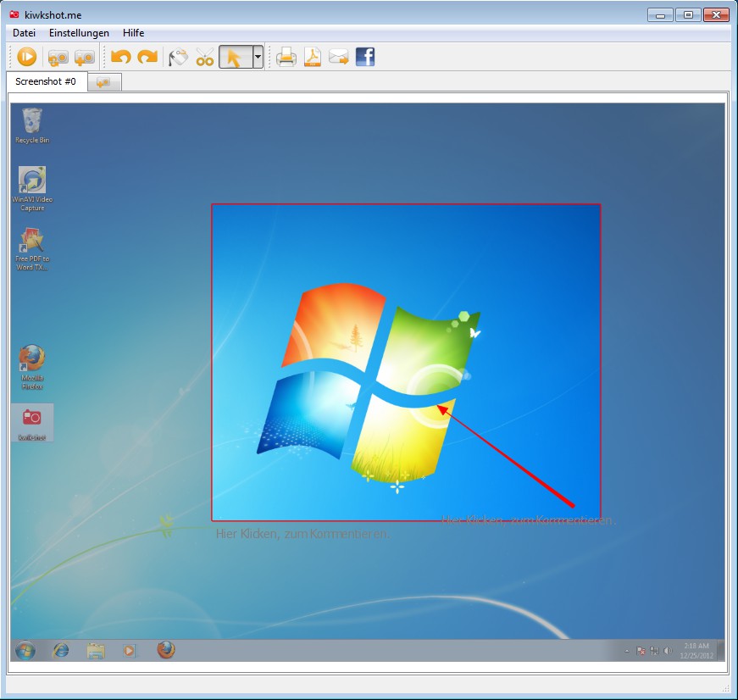Select the arrow pointer tool

tap(236, 57)
